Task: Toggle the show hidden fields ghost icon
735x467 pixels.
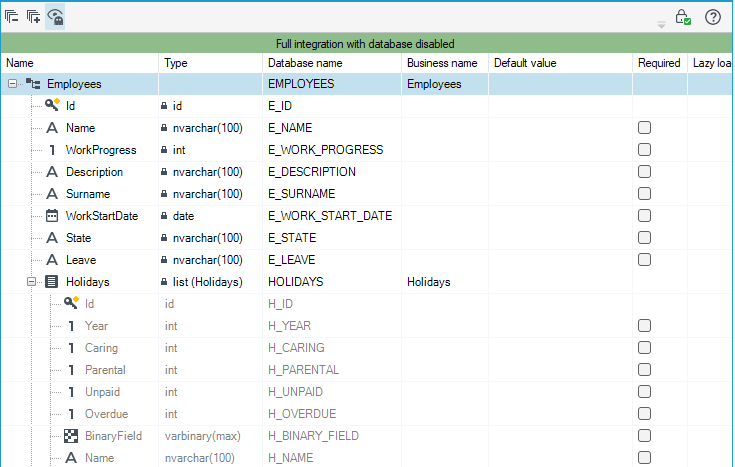Action: [x=55, y=17]
